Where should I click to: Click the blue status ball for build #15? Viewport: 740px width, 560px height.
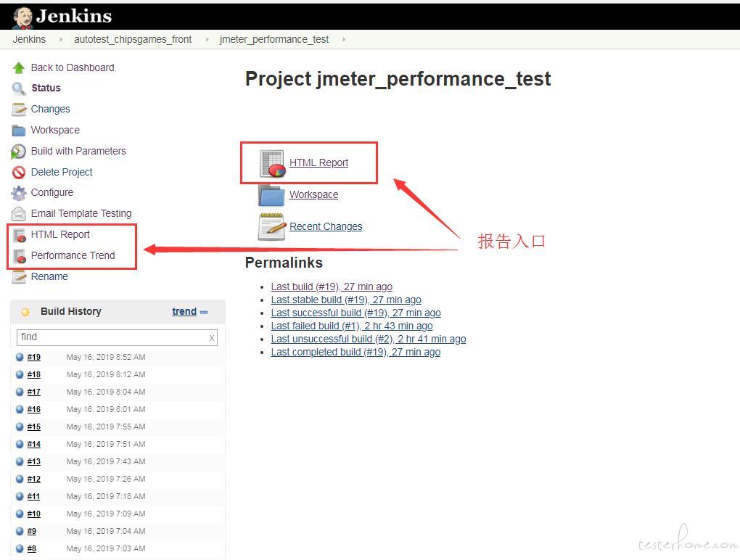point(20,427)
